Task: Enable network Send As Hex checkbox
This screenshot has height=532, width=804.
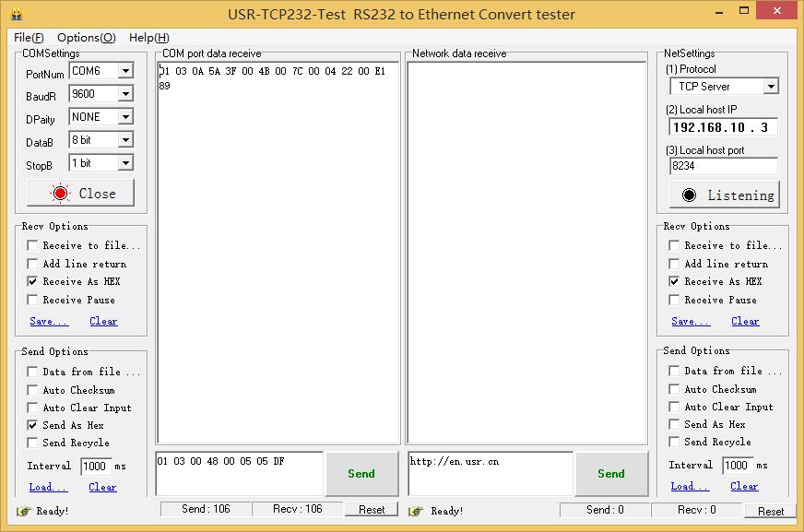Action: (674, 424)
